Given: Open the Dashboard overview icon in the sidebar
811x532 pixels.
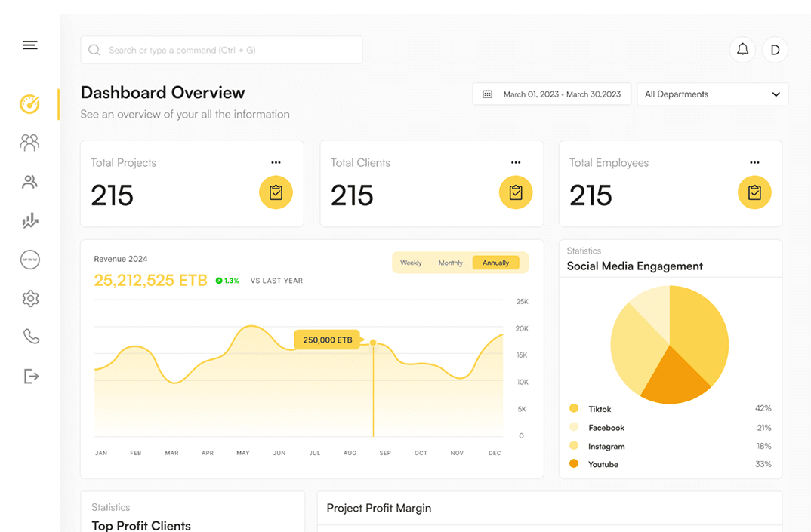Looking at the screenshot, I should (29, 104).
